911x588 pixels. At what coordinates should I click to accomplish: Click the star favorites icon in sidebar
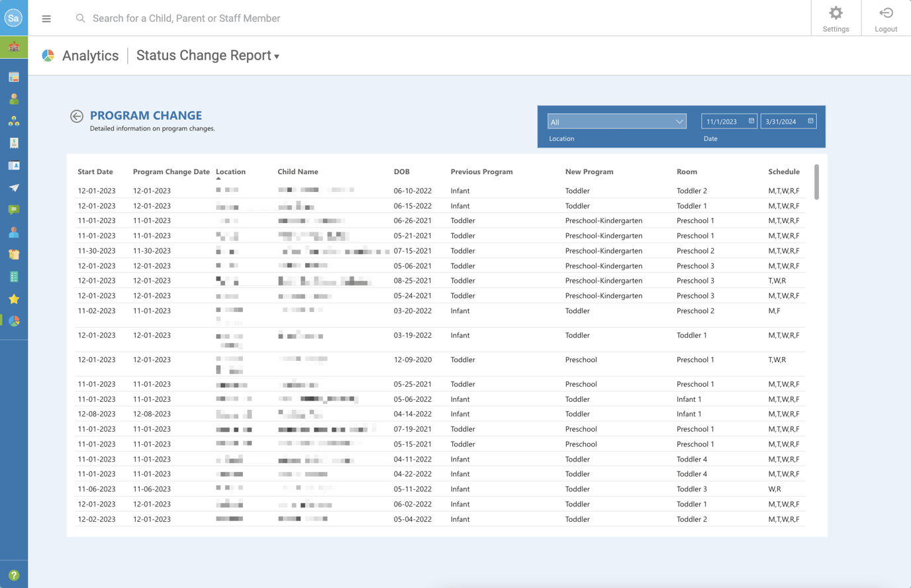[x=14, y=299]
